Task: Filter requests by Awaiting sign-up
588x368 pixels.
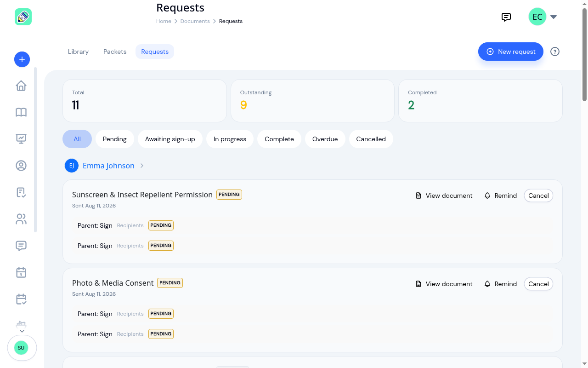Action: pyautogui.click(x=170, y=139)
